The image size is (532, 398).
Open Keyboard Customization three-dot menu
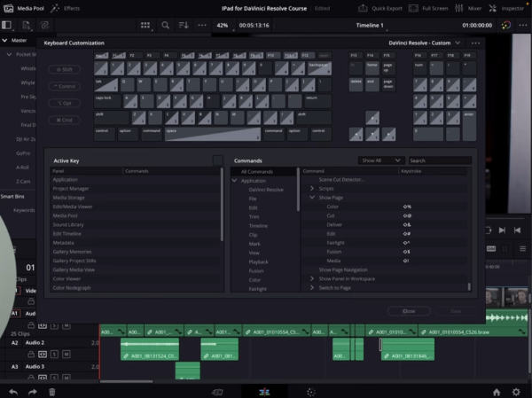[x=475, y=43]
